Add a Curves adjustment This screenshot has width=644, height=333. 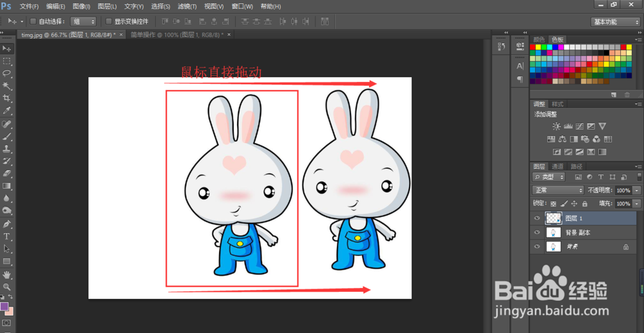tap(580, 126)
